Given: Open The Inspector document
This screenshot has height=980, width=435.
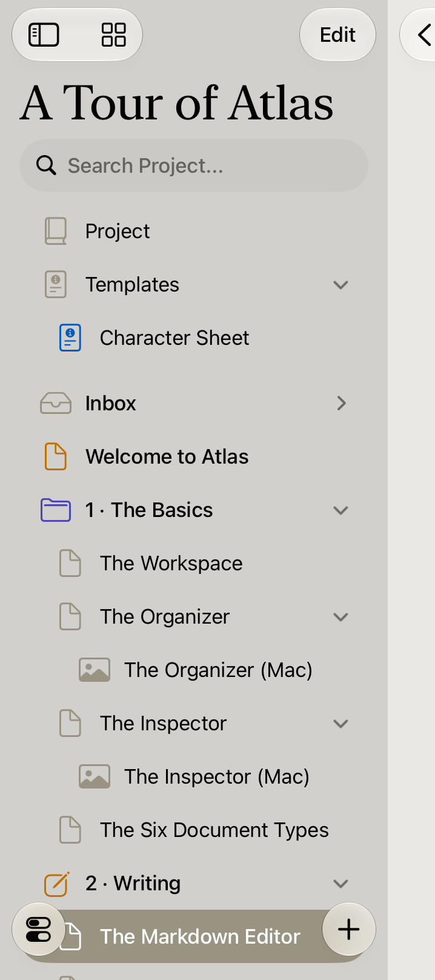Looking at the screenshot, I should tap(194, 723).
